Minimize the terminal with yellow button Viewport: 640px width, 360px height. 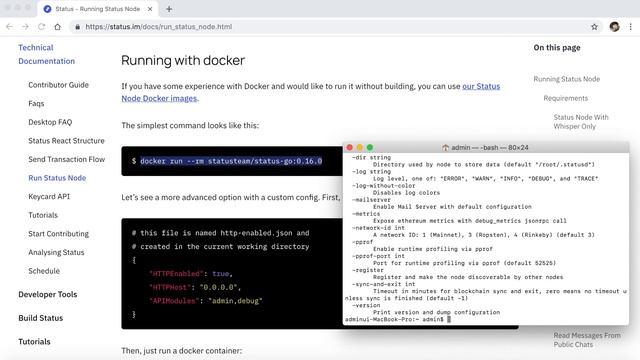pyautogui.click(x=360, y=147)
